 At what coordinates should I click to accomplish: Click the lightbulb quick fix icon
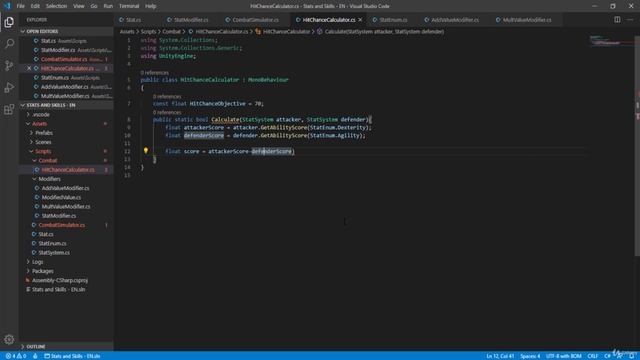point(146,151)
